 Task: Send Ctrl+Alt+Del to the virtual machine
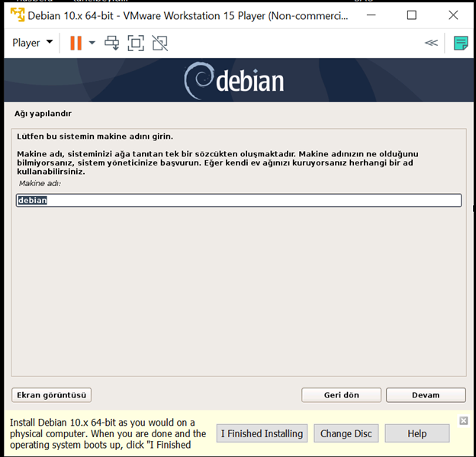click(x=111, y=43)
